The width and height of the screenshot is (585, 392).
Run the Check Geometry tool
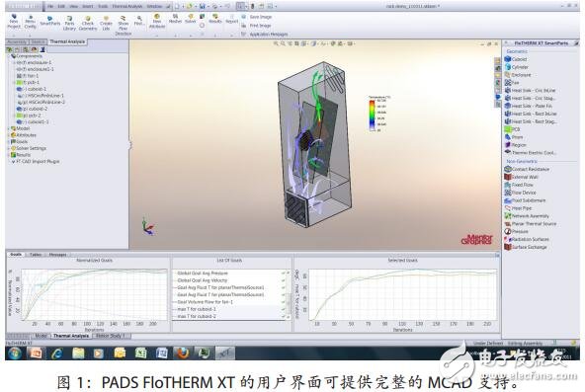tap(88, 23)
